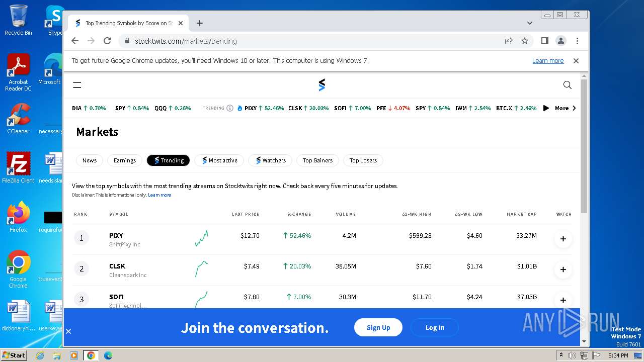The image size is (644, 362).
Task: Click the QQQ ticker in the strip
Action: pos(173,108)
